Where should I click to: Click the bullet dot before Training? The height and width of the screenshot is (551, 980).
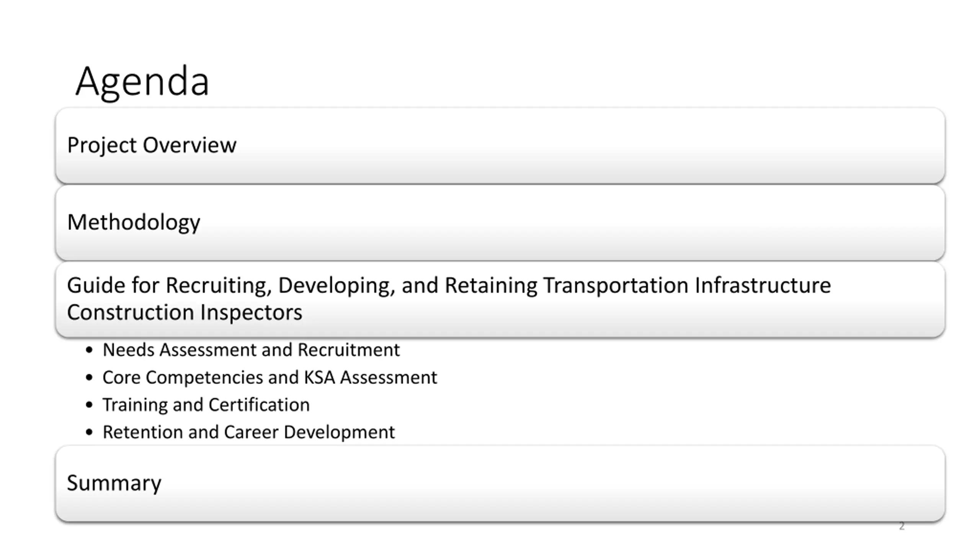click(89, 405)
